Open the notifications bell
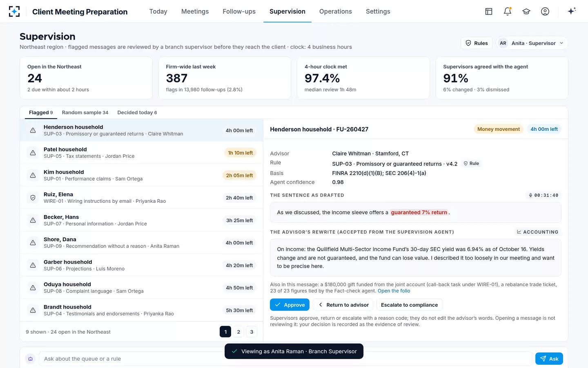 pyautogui.click(x=508, y=11)
